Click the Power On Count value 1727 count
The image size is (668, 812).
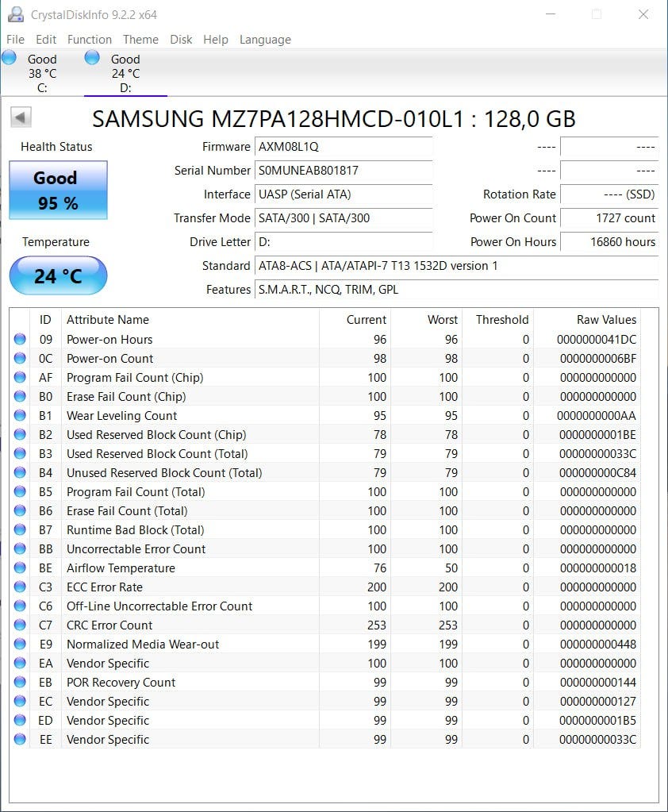coord(609,218)
